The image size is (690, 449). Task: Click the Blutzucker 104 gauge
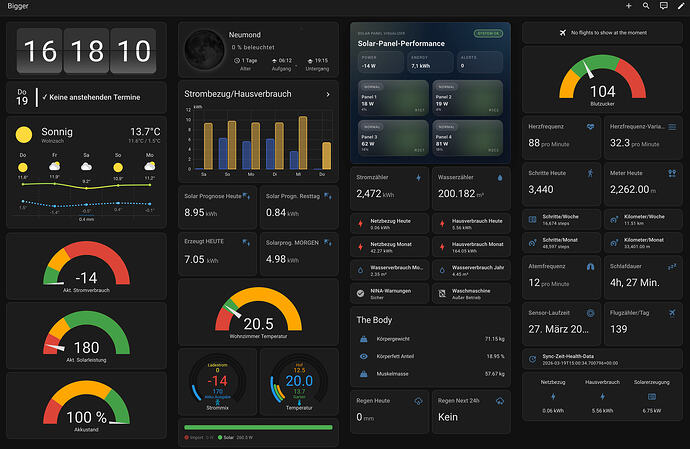point(602,80)
